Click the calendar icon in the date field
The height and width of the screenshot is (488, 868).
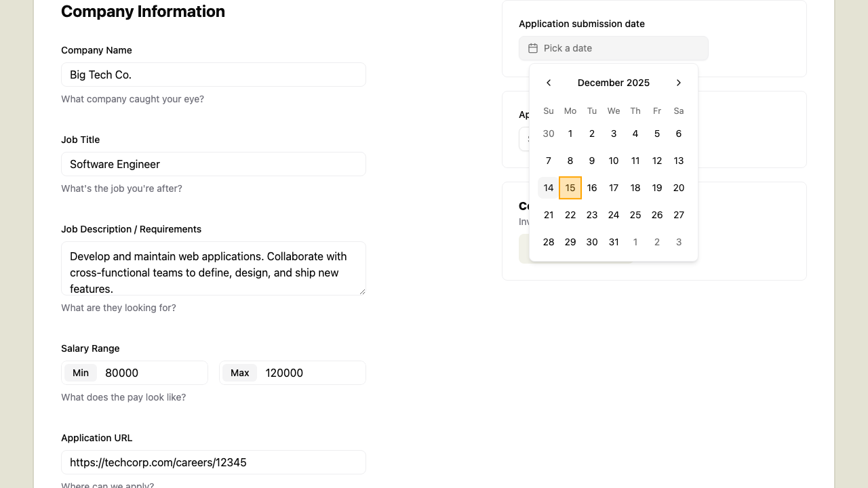(x=533, y=48)
